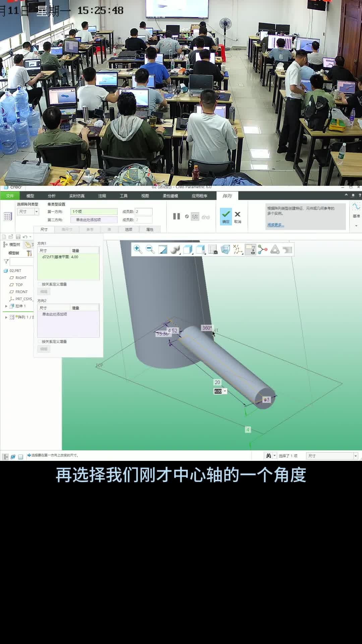Open the 文件 menu
Screen dimensions: 362x644
point(10,196)
